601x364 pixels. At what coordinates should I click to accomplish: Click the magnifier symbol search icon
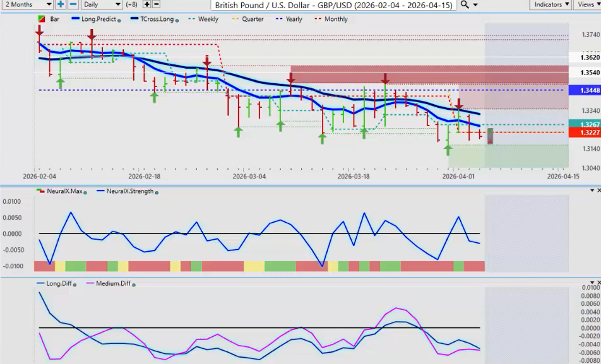pyautogui.click(x=465, y=4)
